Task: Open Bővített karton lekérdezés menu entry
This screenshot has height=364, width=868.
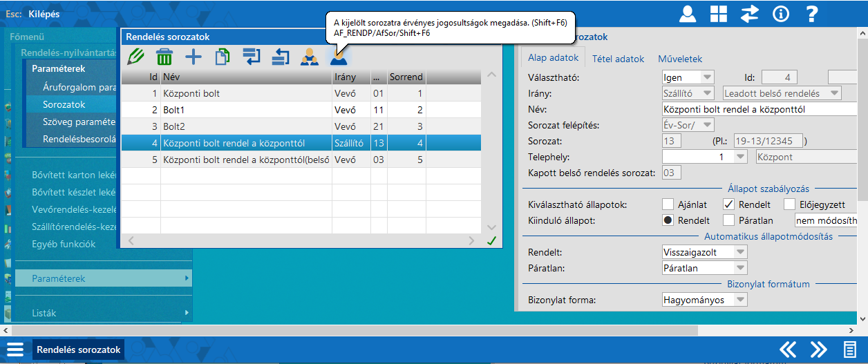Action: tap(73, 175)
